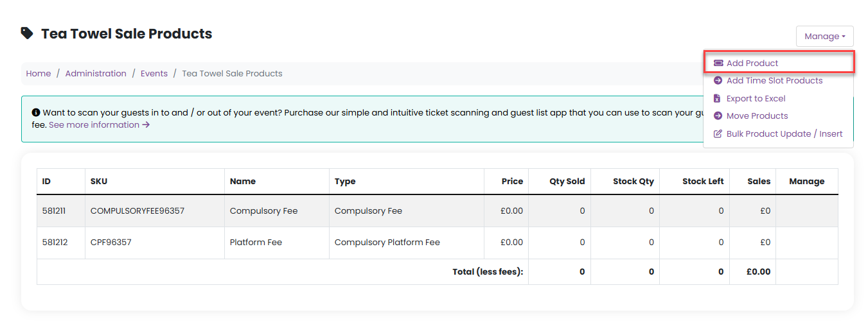This screenshot has width=868, height=326.
Task: Click the Add Time Slot Products arrow icon
Action: click(x=718, y=81)
